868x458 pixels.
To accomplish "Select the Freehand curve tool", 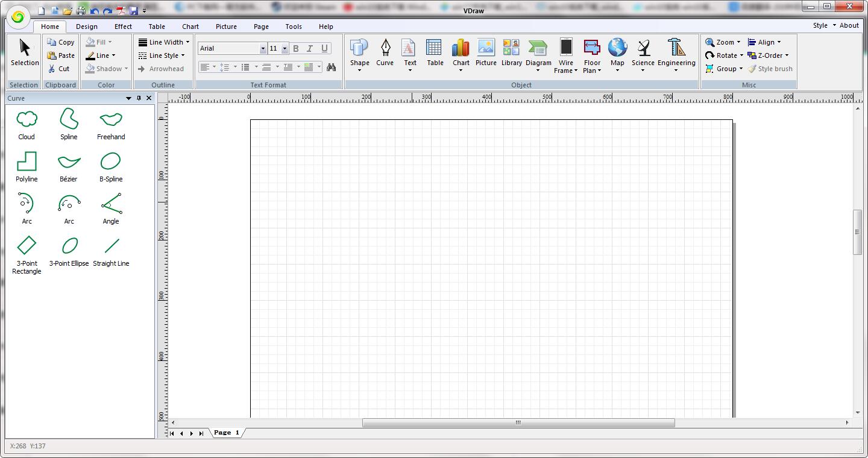I will (x=111, y=124).
